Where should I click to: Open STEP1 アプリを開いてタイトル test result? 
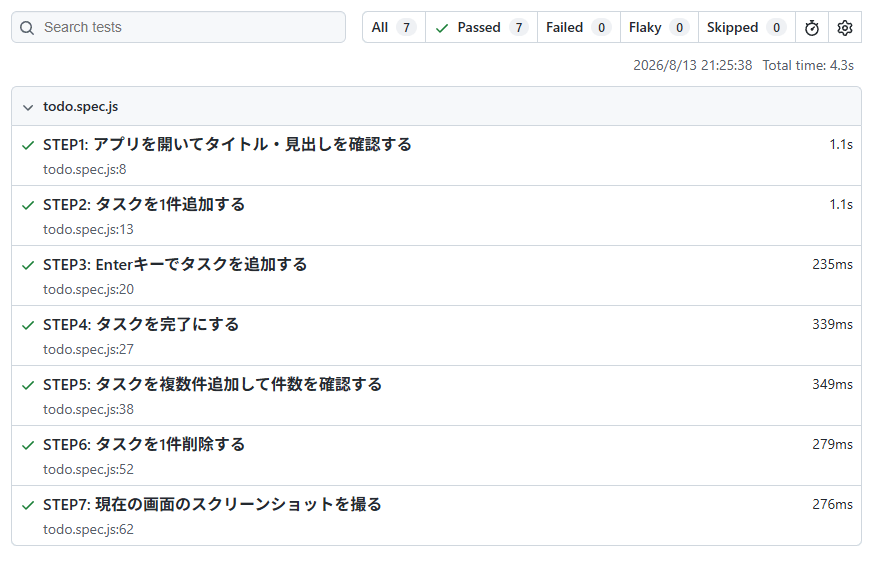[228, 144]
